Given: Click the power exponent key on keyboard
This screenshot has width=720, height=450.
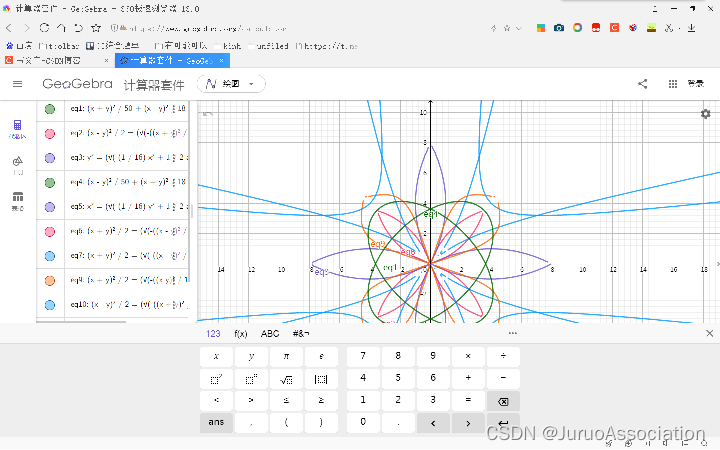Looking at the screenshot, I should coord(251,379).
